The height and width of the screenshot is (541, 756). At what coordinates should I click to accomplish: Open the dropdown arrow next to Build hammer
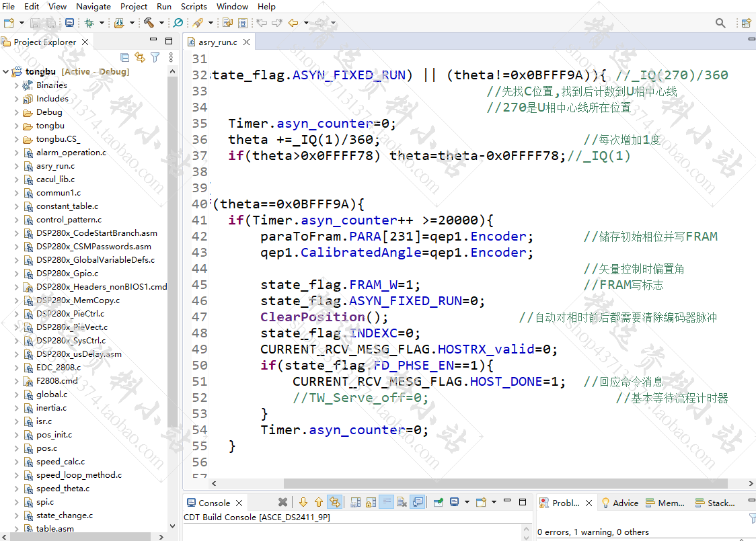point(161,23)
